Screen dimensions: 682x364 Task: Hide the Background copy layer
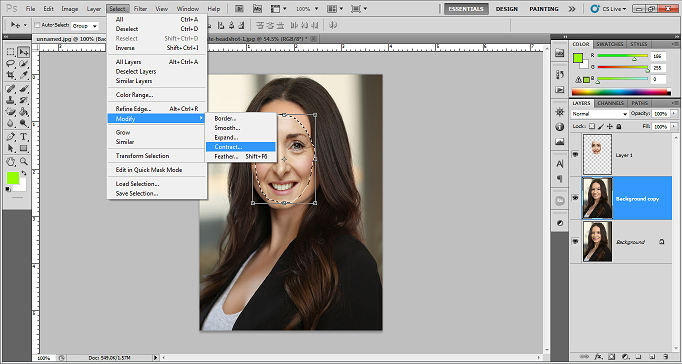[576, 198]
